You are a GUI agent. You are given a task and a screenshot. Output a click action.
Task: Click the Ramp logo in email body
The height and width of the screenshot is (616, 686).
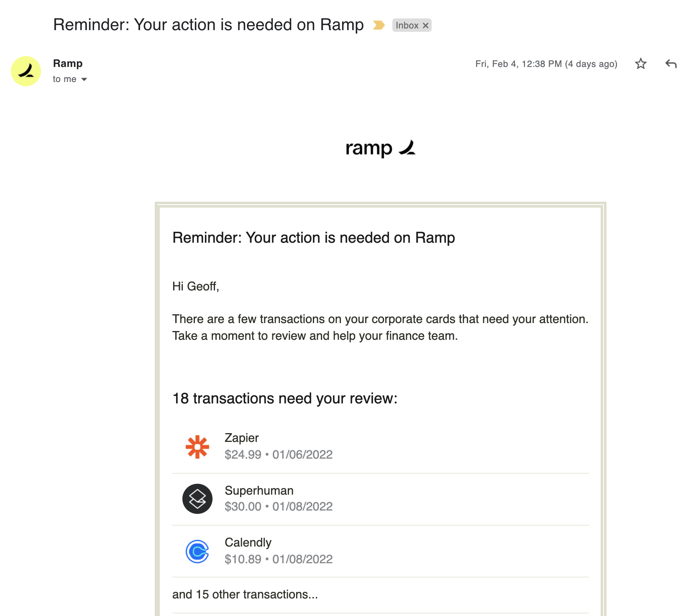pos(380,148)
